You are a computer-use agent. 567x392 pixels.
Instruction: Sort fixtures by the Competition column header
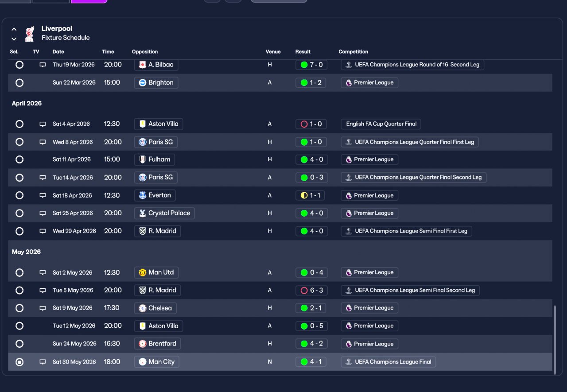click(353, 52)
